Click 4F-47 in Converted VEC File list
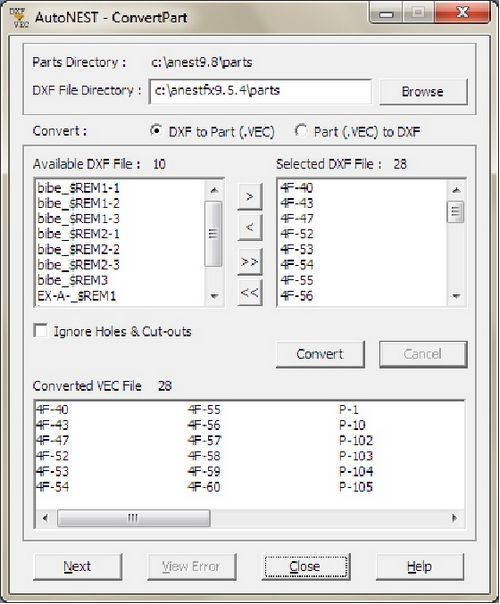This screenshot has height=604, width=500. point(52,440)
